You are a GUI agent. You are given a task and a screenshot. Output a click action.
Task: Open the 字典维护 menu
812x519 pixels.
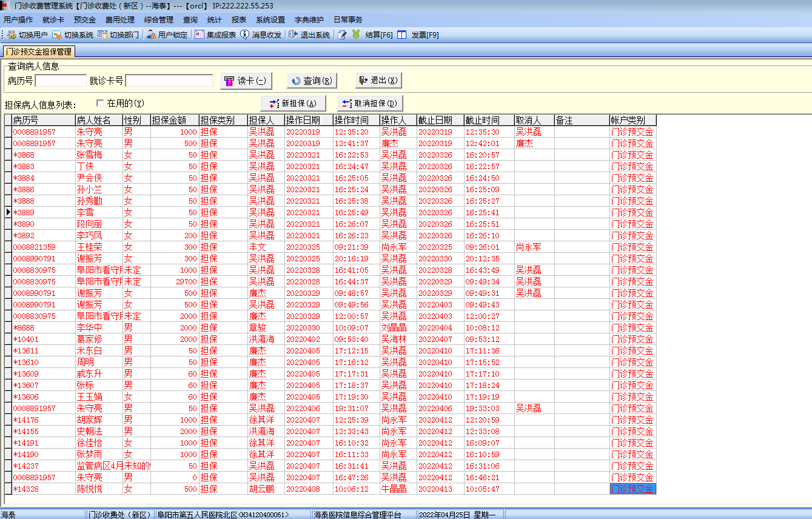(x=309, y=20)
